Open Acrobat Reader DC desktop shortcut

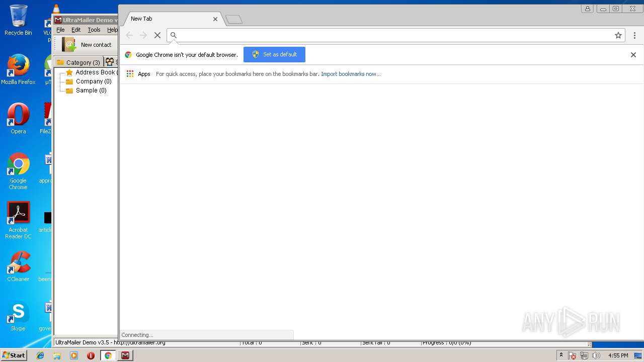pyautogui.click(x=18, y=220)
